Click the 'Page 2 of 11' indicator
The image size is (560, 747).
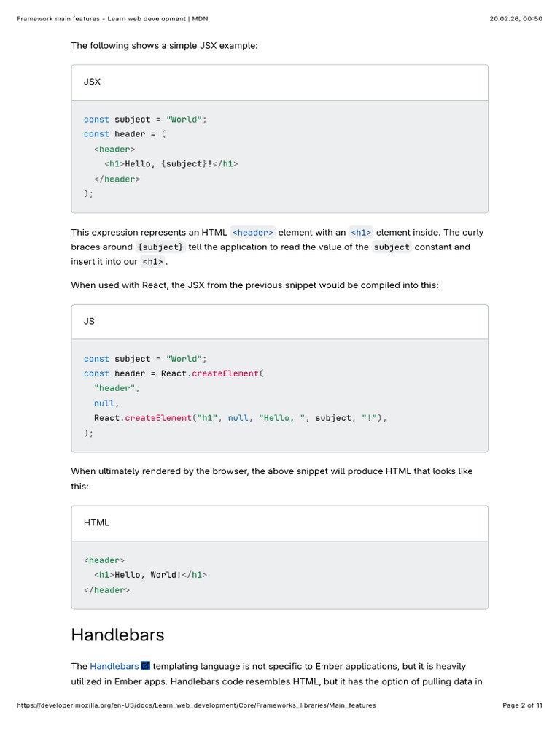coord(523,705)
